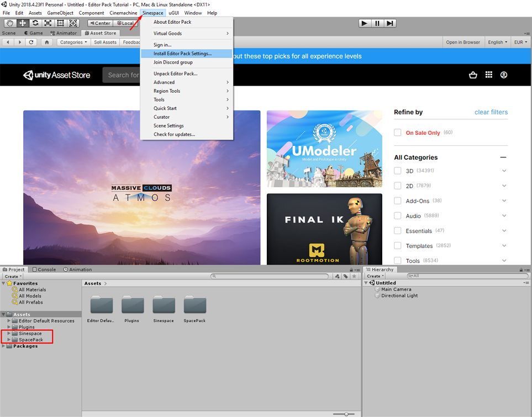This screenshot has width=532, height=417.
Task: Select Check for updates menu item
Action: [186, 134]
